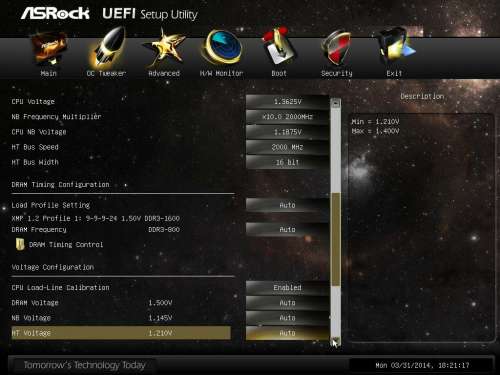Switch to the H/W Monitor label
The image size is (500, 375).
click(222, 73)
